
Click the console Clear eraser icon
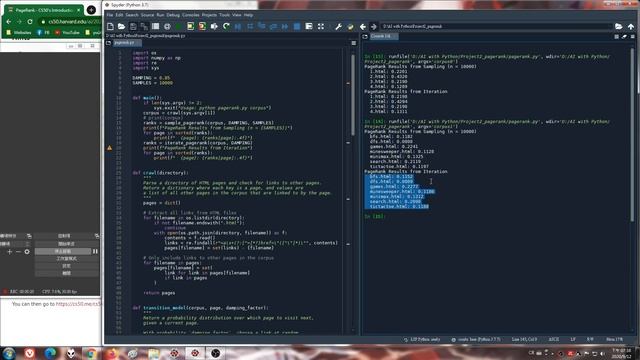(x=624, y=37)
